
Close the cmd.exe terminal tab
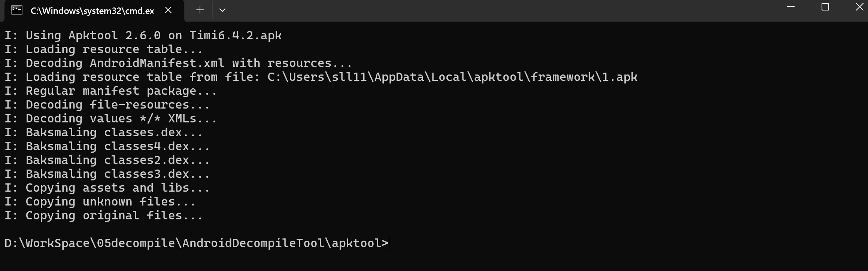[169, 10]
